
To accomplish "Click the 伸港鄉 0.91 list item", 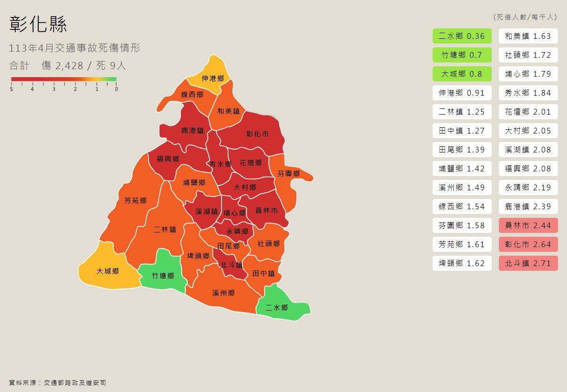I will pyautogui.click(x=461, y=93).
